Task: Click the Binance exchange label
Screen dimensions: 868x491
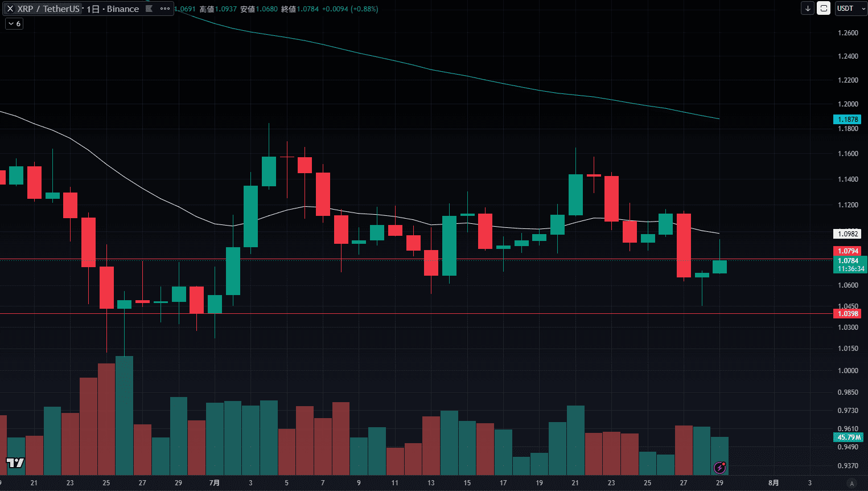Action: click(123, 9)
